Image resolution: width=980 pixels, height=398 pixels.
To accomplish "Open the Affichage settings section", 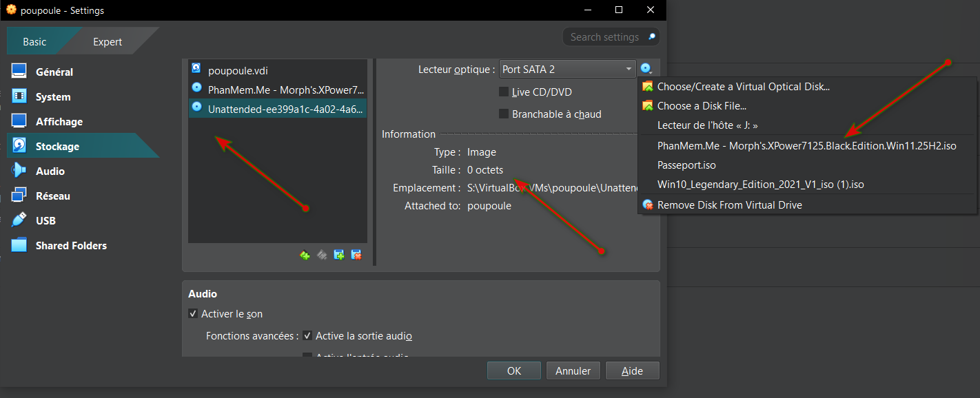I will tap(59, 122).
